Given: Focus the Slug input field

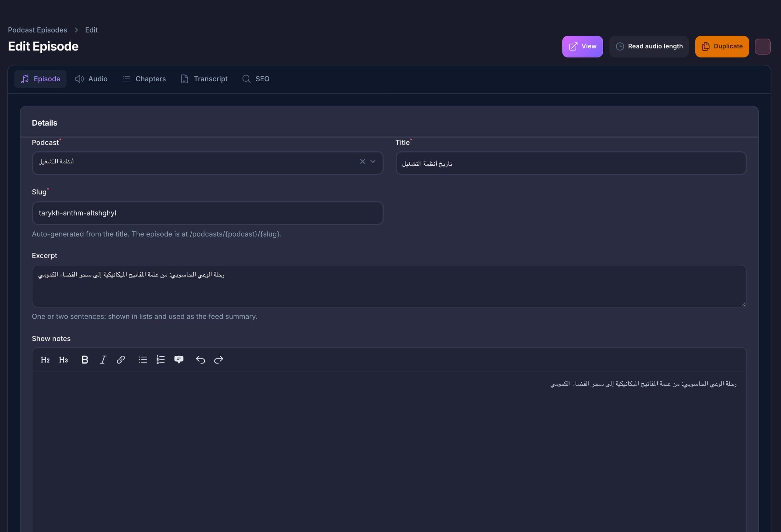Looking at the screenshot, I should pyautogui.click(x=208, y=213).
